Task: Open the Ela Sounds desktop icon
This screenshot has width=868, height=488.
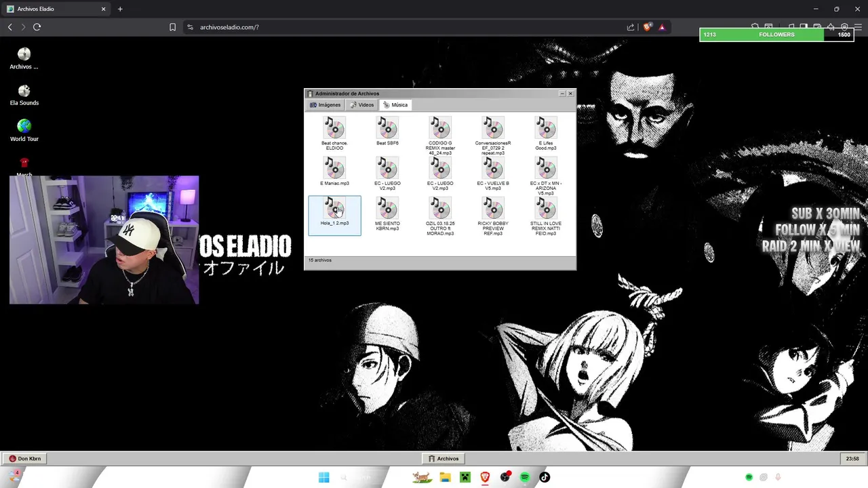Action: click(24, 95)
